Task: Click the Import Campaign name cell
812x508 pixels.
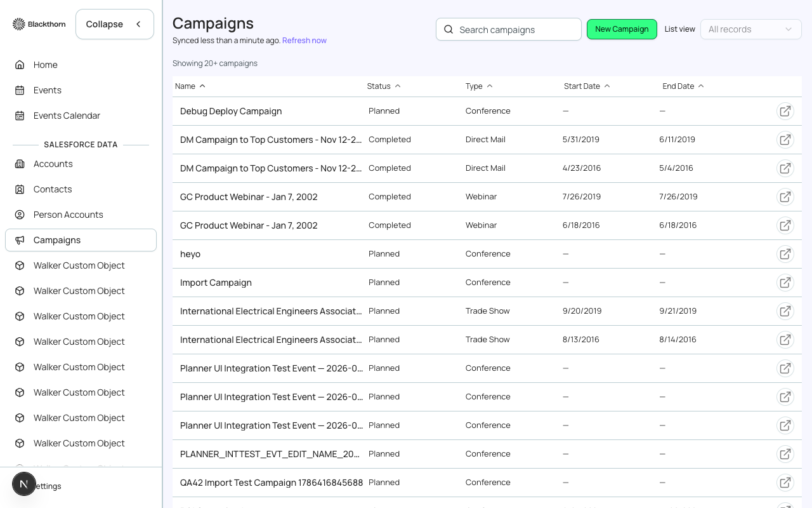Action: 216,283
